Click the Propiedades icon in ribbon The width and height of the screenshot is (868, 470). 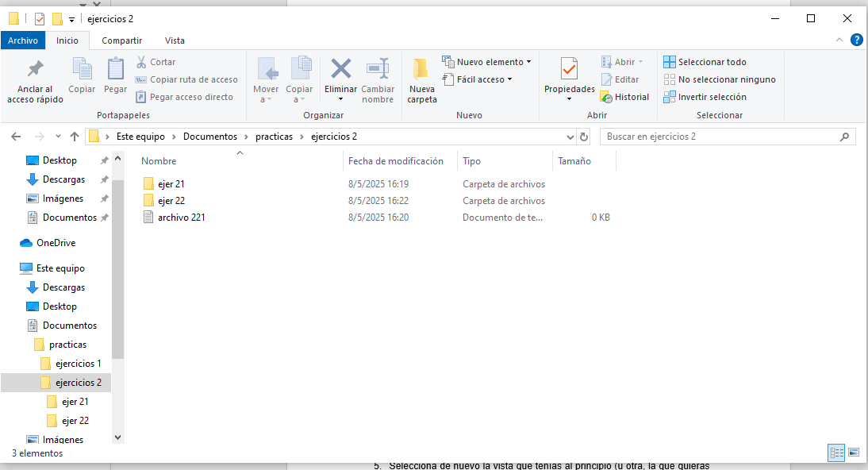coord(569,70)
